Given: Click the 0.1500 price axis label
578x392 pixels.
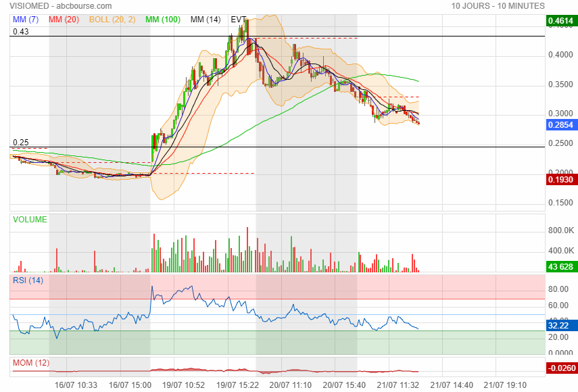Looking at the screenshot, I should pyautogui.click(x=560, y=203).
